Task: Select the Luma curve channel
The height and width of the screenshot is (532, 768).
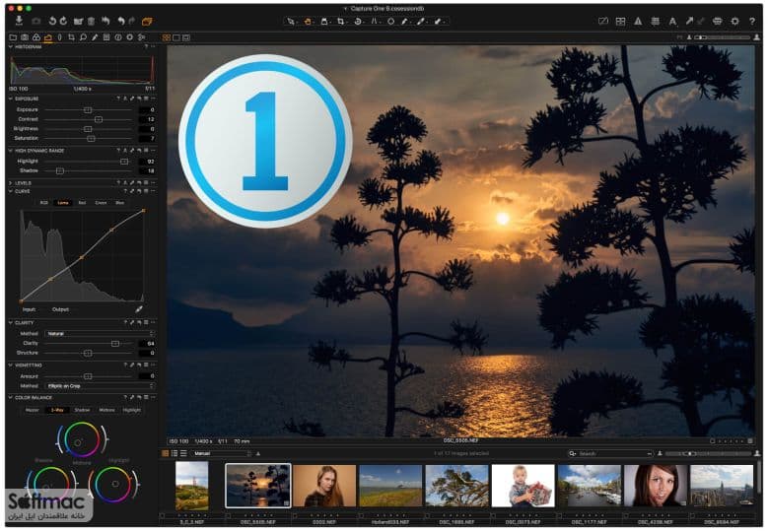Action: coord(63,203)
